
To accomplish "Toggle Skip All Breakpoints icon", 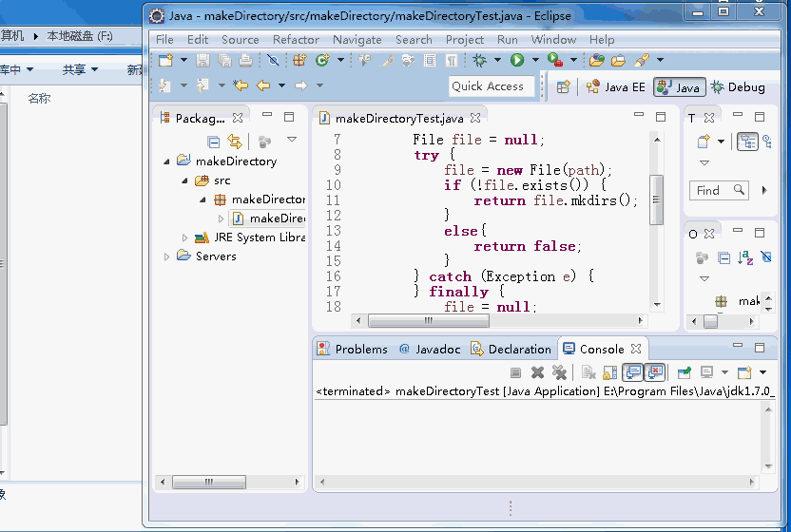I will [x=273, y=61].
